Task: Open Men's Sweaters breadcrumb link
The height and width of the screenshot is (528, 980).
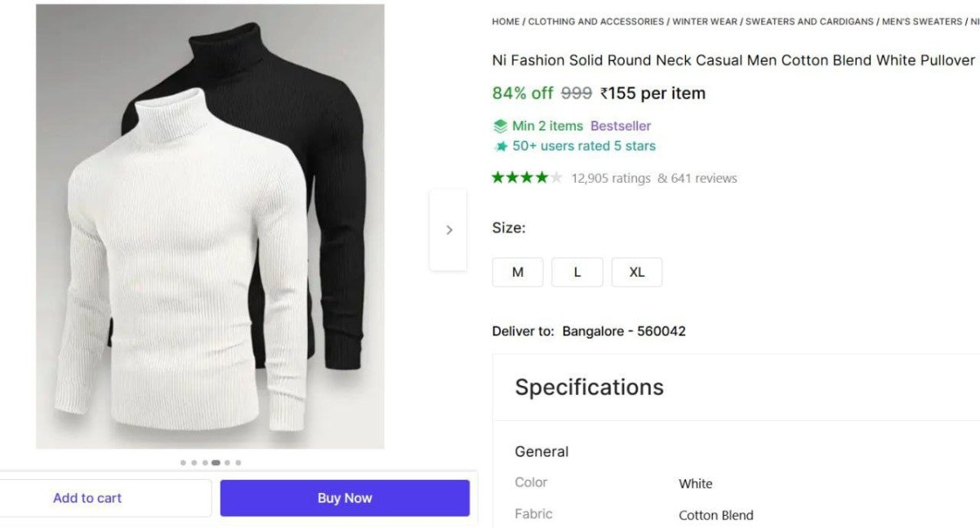Action: point(922,22)
